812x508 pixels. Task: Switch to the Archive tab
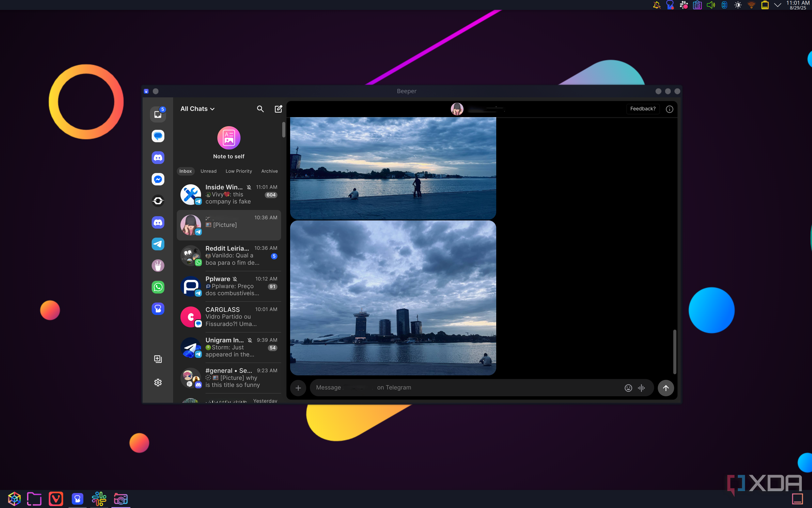[x=270, y=171]
